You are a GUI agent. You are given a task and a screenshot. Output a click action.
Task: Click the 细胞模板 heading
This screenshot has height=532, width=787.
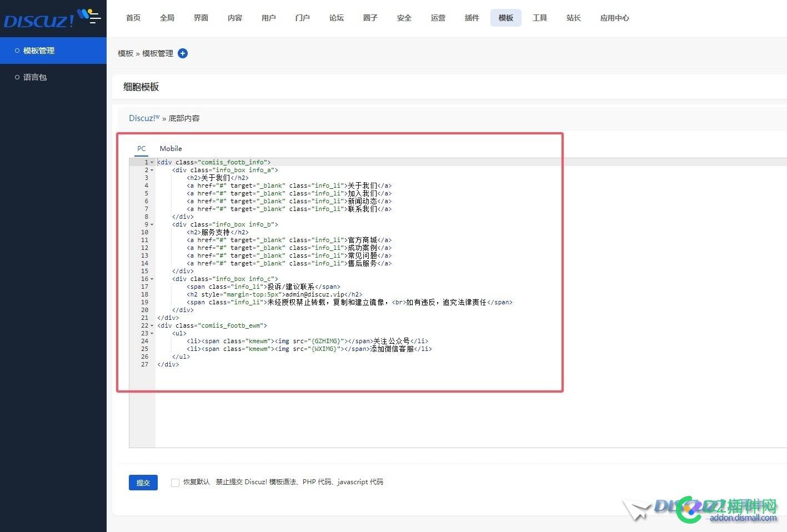click(141, 87)
